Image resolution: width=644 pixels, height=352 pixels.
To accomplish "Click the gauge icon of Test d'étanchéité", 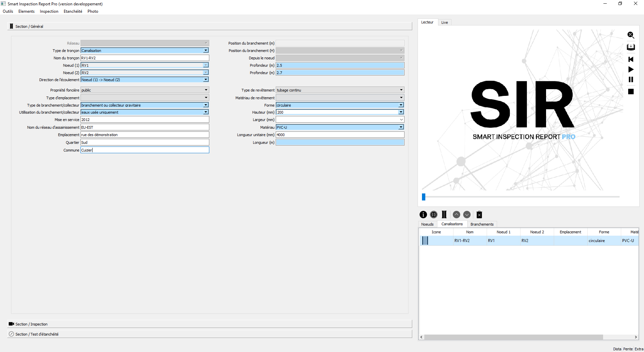I will coord(11,334).
